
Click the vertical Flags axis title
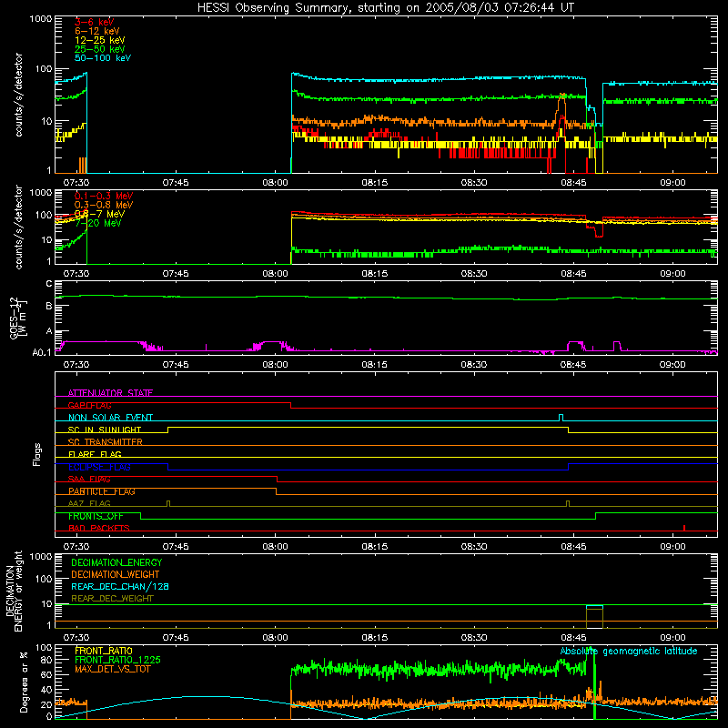pos(37,454)
